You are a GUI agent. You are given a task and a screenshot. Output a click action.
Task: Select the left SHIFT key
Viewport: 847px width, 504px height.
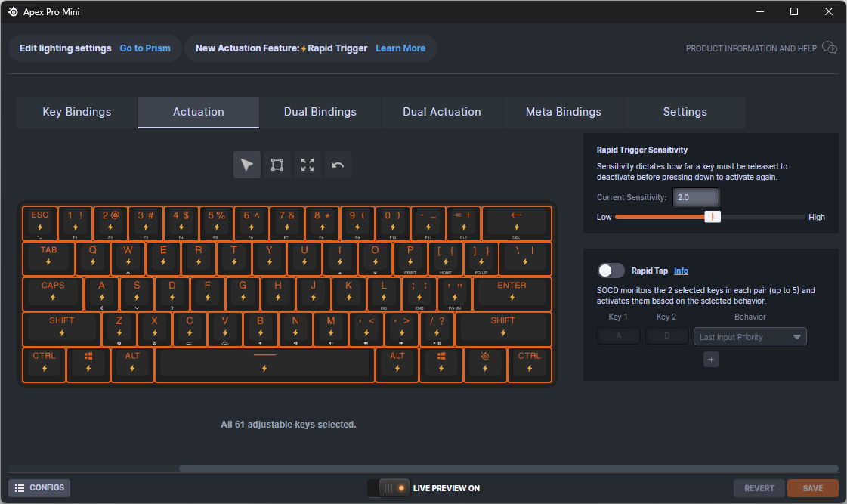click(62, 329)
